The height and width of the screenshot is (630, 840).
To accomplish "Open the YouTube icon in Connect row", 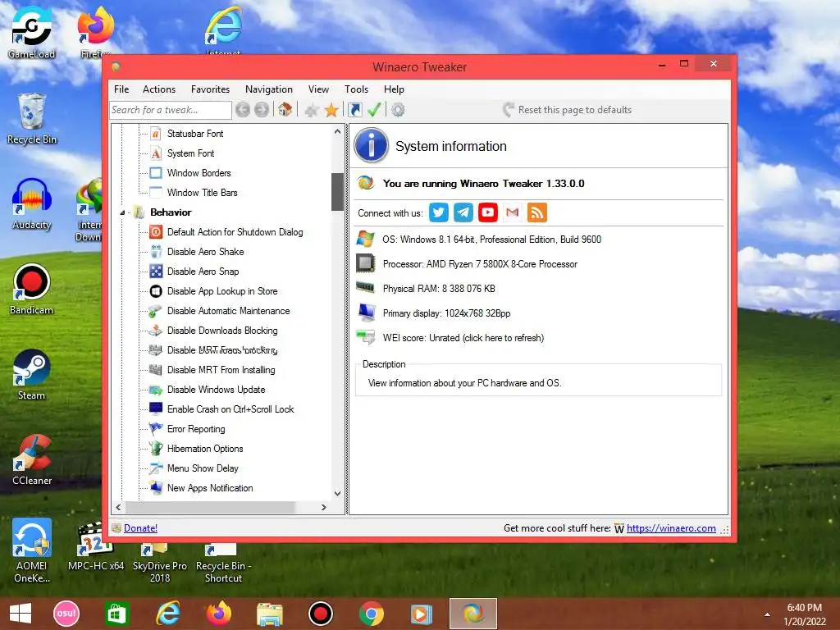I will pos(487,212).
